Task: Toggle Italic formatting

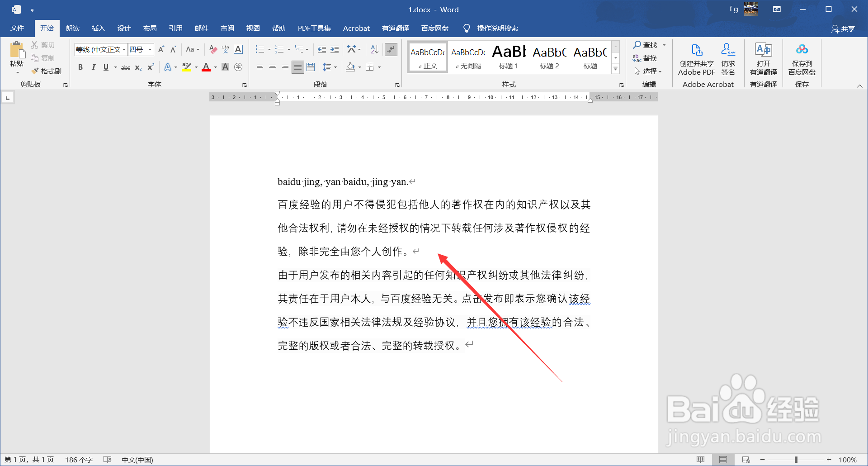Action: click(x=93, y=67)
